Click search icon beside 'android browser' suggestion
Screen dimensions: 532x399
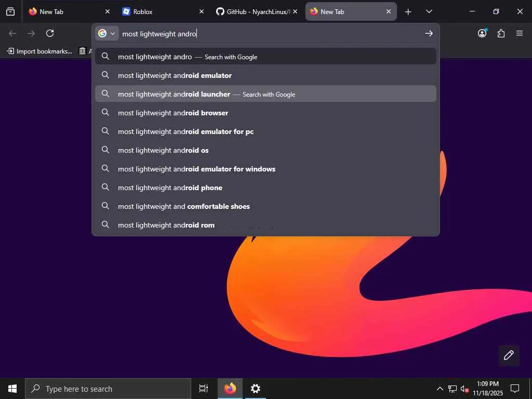point(105,112)
